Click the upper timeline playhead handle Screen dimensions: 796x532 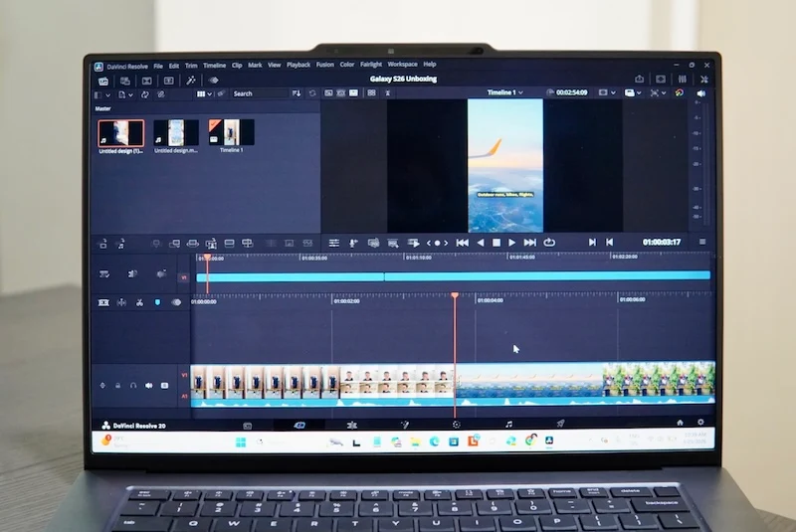[207, 258]
